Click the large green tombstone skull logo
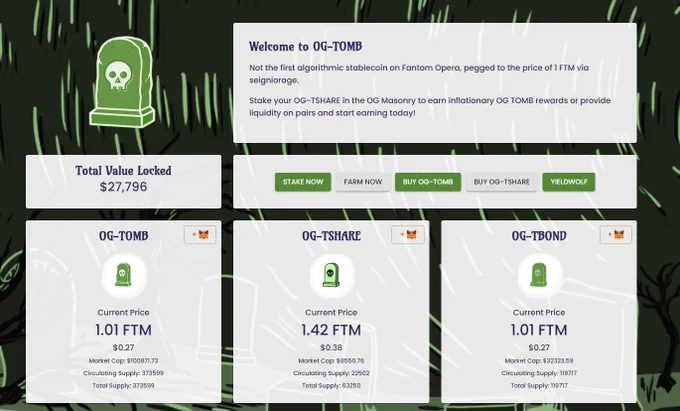The height and width of the screenshot is (411, 680). coord(122,82)
